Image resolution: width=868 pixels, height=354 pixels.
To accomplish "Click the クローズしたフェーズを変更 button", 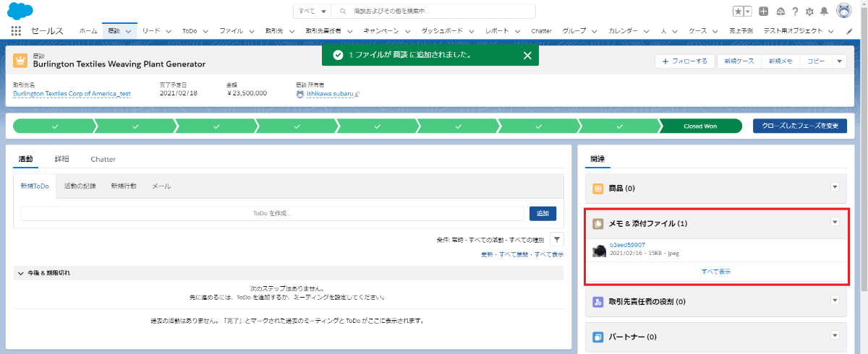I will tap(800, 126).
